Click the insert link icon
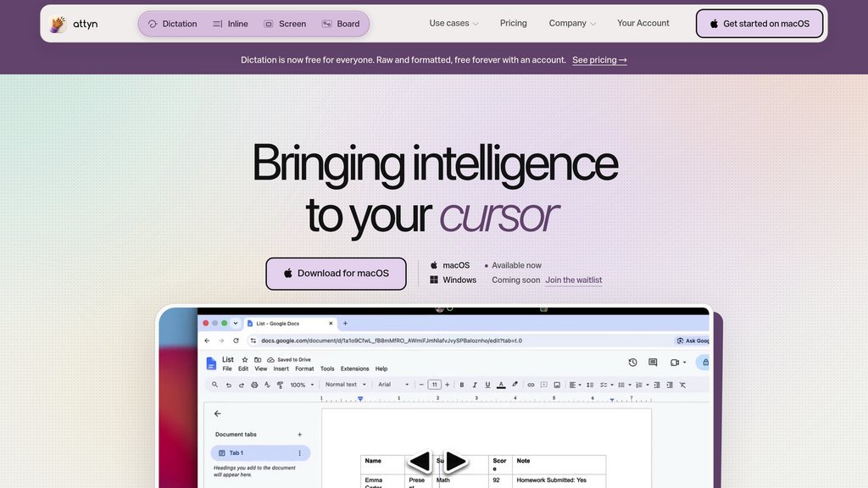868x488 pixels. click(531, 385)
